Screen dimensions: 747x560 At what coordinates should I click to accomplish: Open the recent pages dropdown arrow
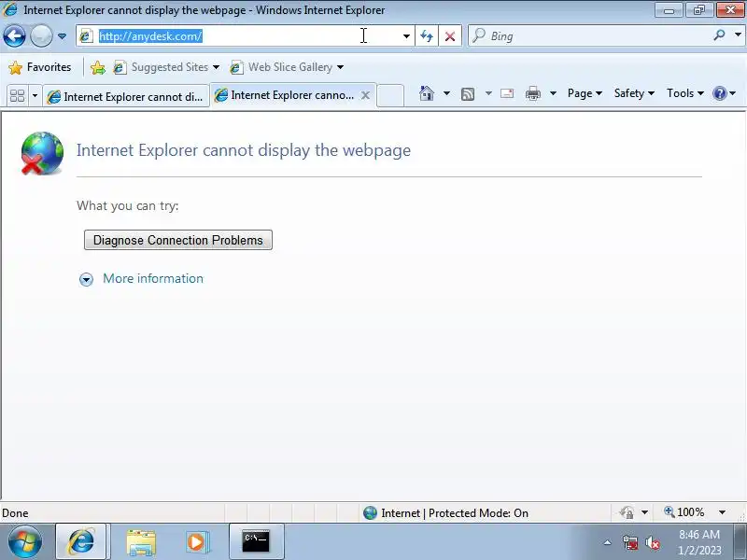coord(62,36)
